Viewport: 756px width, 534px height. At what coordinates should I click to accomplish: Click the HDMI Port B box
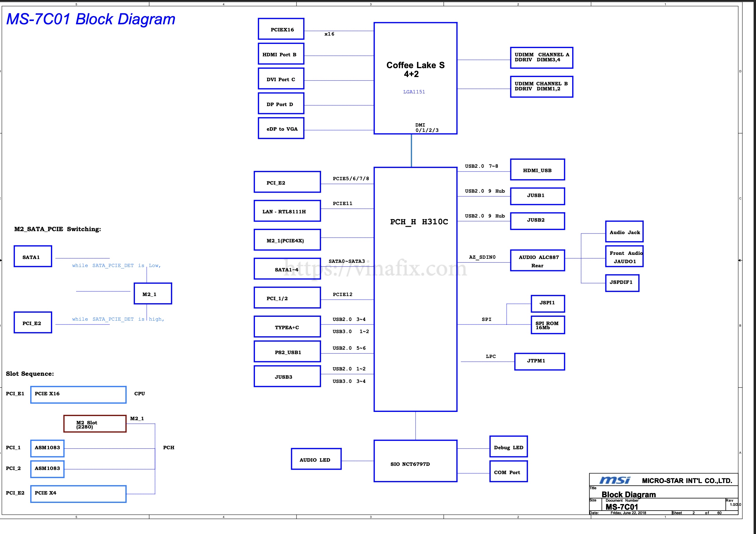pyautogui.click(x=281, y=54)
